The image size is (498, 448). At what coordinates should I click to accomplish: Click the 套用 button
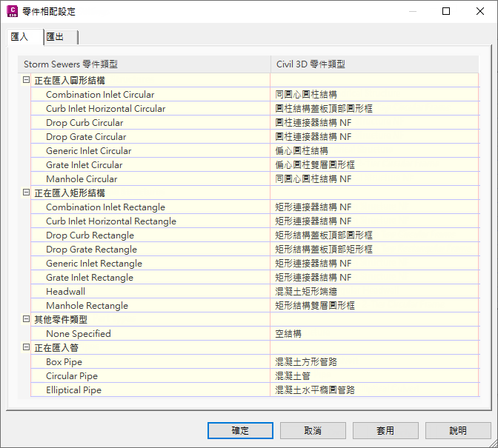385,430
